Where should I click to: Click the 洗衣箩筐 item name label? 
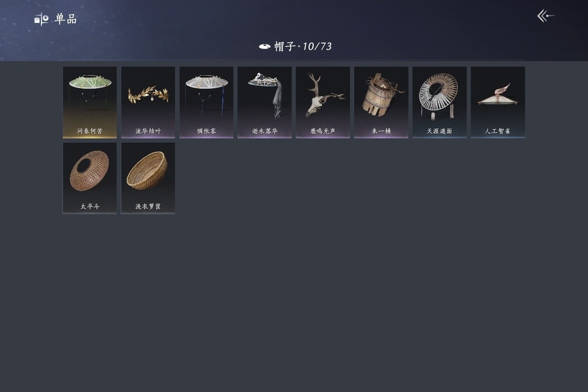point(148,207)
